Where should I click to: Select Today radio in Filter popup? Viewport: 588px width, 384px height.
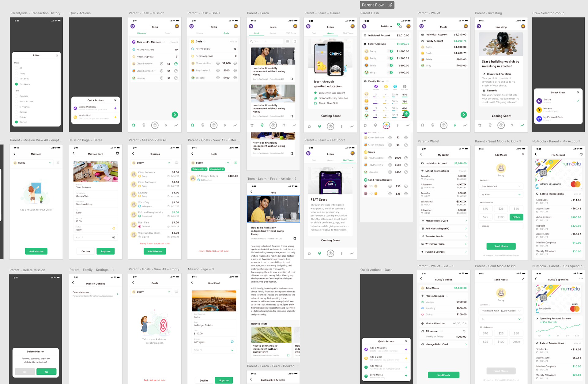click(x=16, y=73)
